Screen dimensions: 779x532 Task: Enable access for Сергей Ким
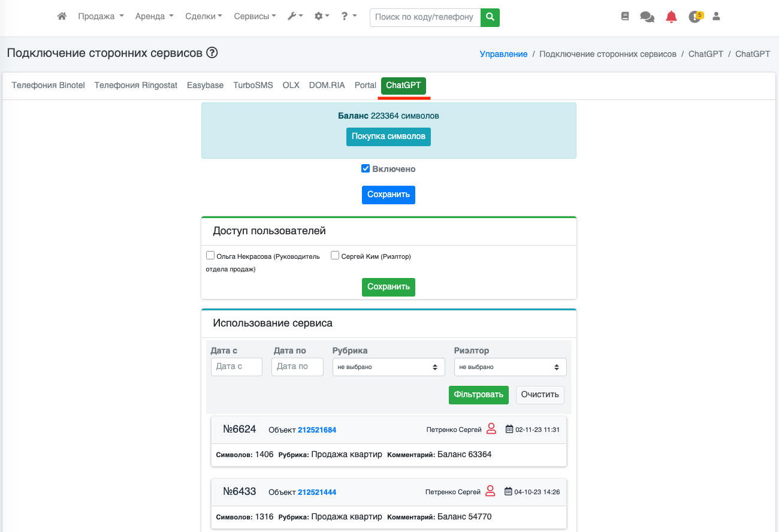335,255
